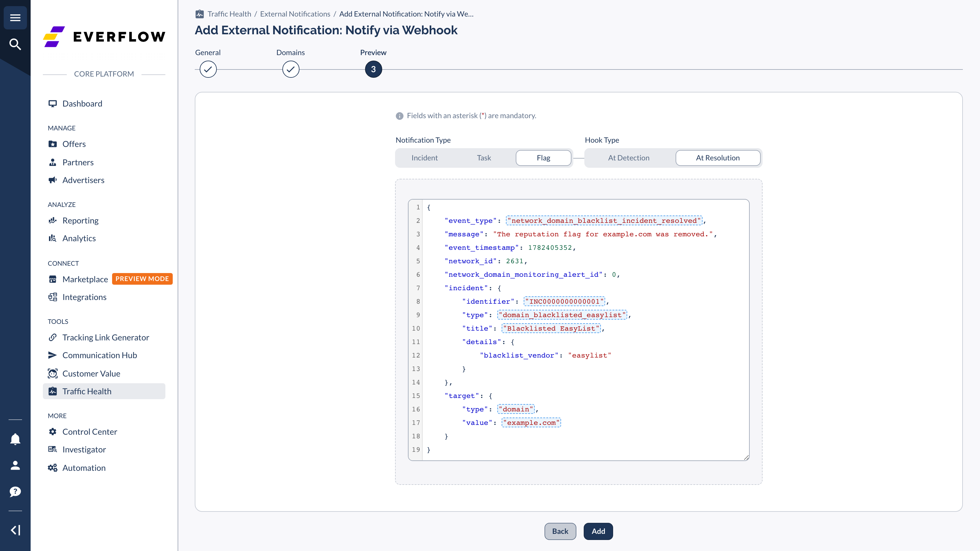The width and height of the screenshot is (980, 551).
Task: Click the "Blacklisted EasyList" title value
Action: (x=551, y=328)
